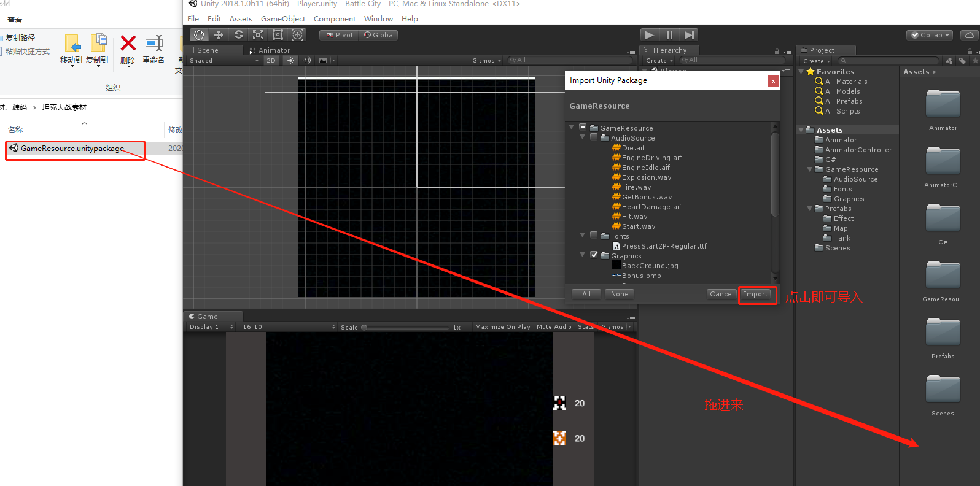The height and width of the screenshot is (486, 980).
Task: Open the Hierarchy Create dropdown
Action: tap(659, 60)
